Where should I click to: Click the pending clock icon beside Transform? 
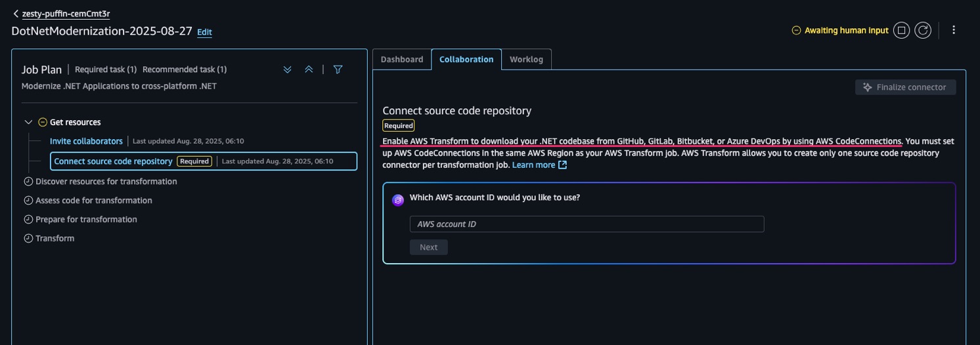tap(28, 239)
